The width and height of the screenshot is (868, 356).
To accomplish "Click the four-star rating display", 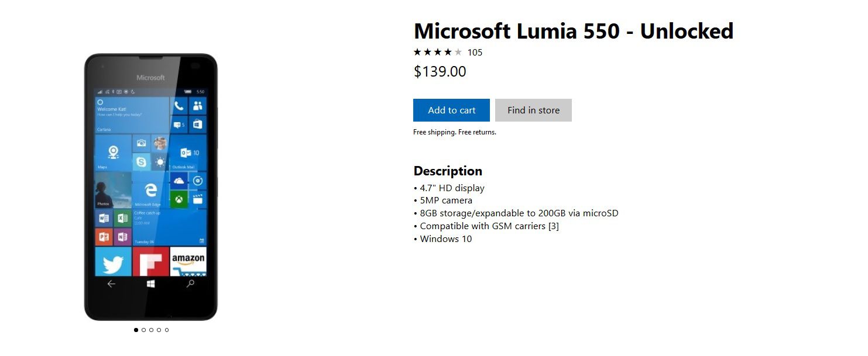I will (438, 52).
